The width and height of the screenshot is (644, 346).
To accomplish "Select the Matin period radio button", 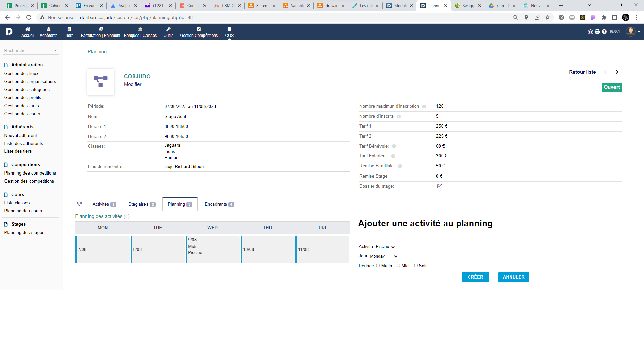I will click(x=378, y=266).
